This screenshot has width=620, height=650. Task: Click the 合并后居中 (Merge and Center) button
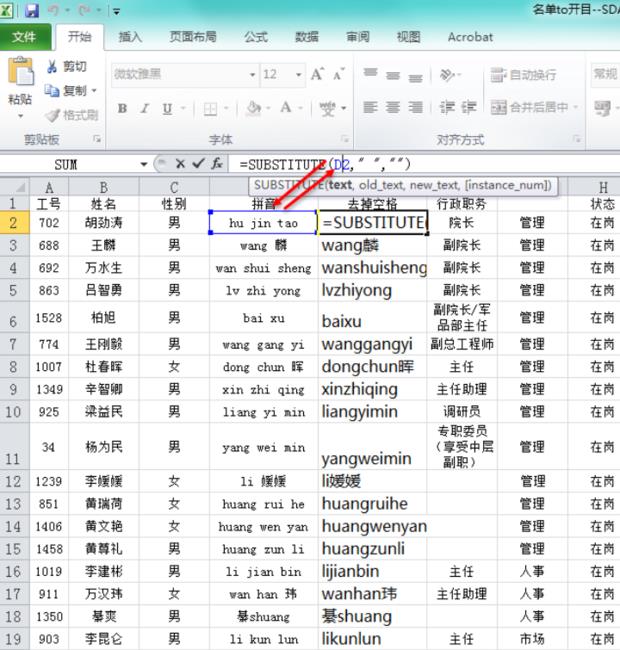pyautogui.click(x=532, y=108)
